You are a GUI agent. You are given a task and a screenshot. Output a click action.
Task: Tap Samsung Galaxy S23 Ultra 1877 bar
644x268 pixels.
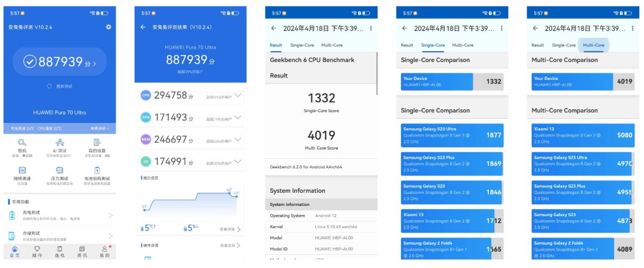452,135
